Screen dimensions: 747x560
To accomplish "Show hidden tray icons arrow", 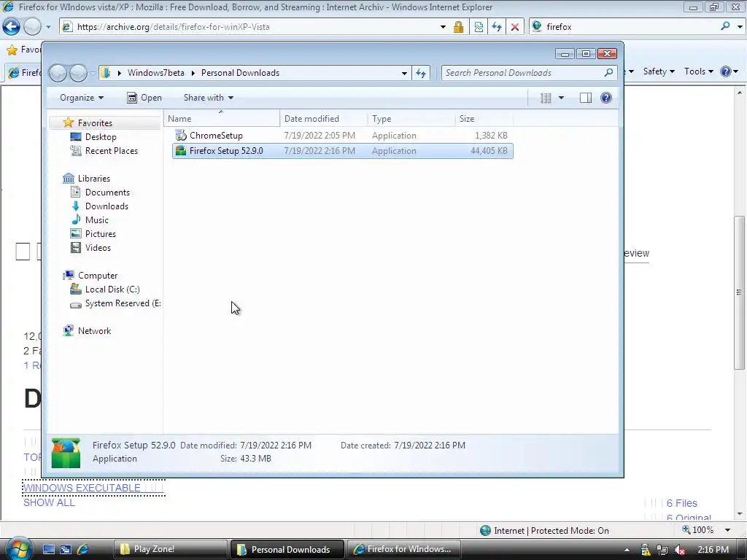I will [627, 550].
